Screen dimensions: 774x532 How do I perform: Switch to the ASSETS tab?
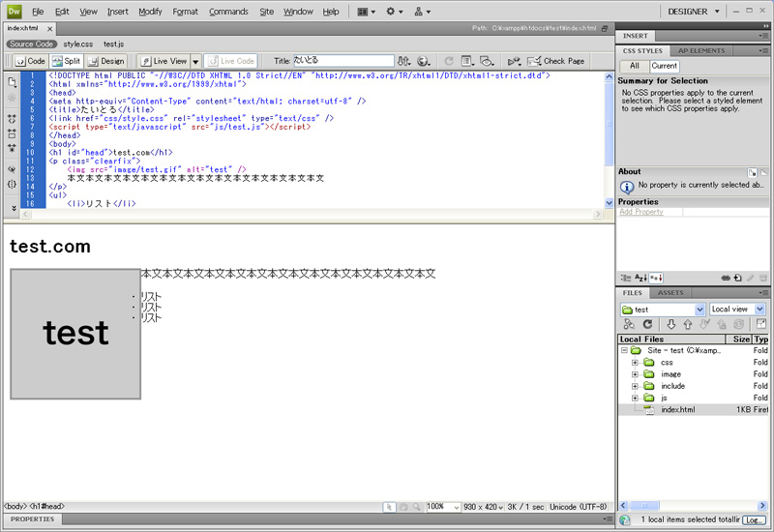[x=670, y=293]
